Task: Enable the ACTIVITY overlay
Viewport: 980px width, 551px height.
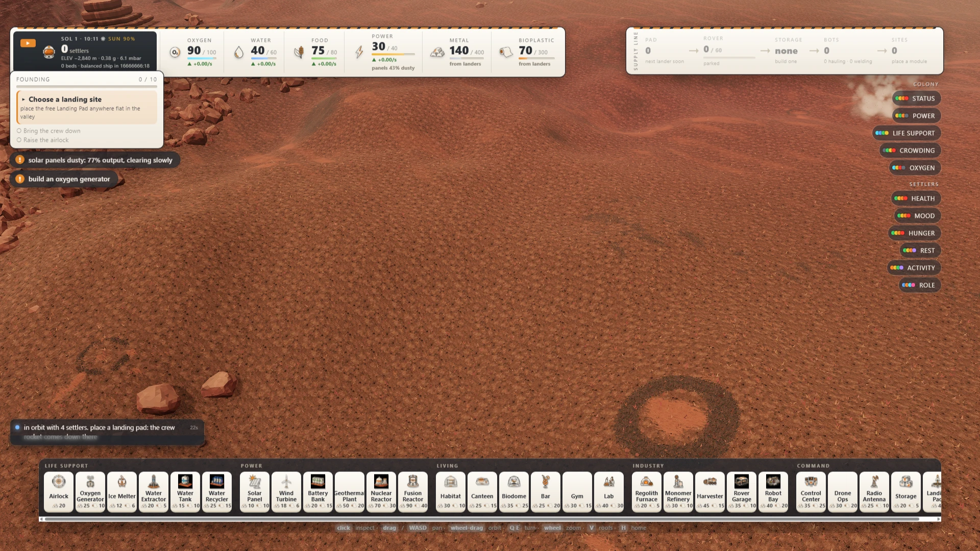Action: [x=914, y=268]
